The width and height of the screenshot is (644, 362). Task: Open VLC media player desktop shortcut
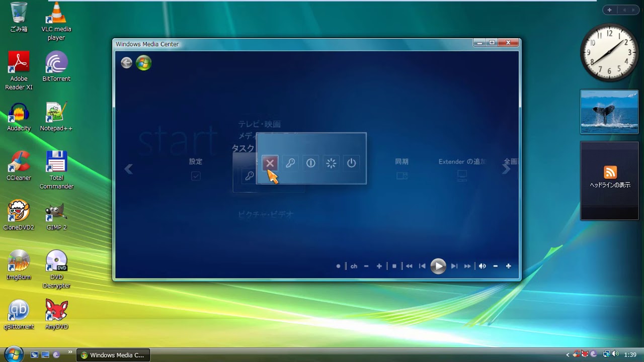[x=56, y=21]
